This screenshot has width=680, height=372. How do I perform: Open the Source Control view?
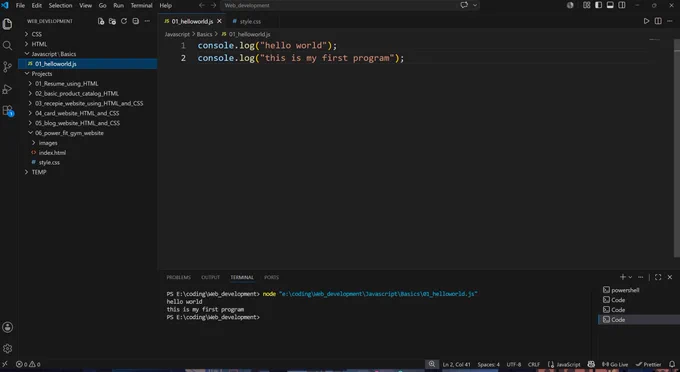[7, 67]
